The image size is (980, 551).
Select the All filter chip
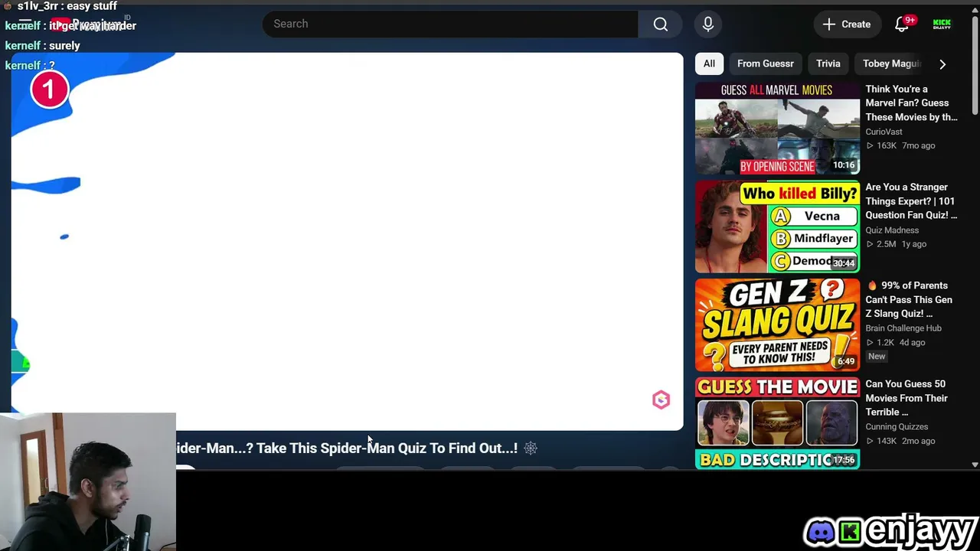point(709,64)
